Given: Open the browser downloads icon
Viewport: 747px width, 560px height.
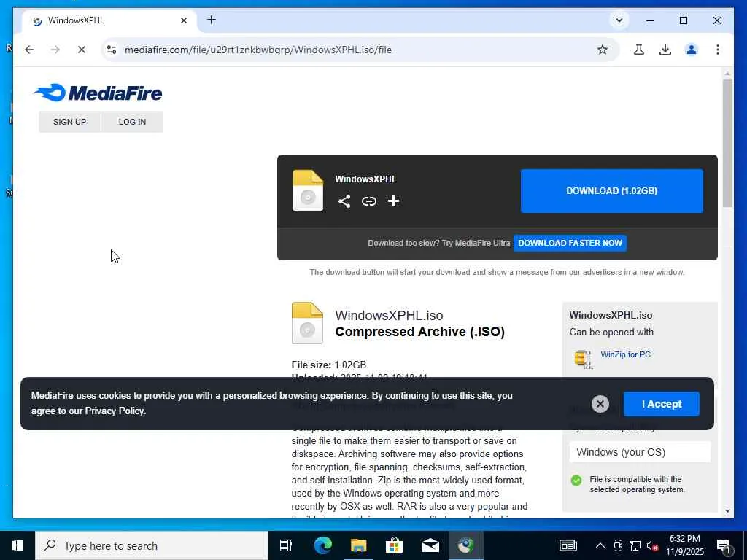Looking at the screenshot, I should tap(665, 50).
